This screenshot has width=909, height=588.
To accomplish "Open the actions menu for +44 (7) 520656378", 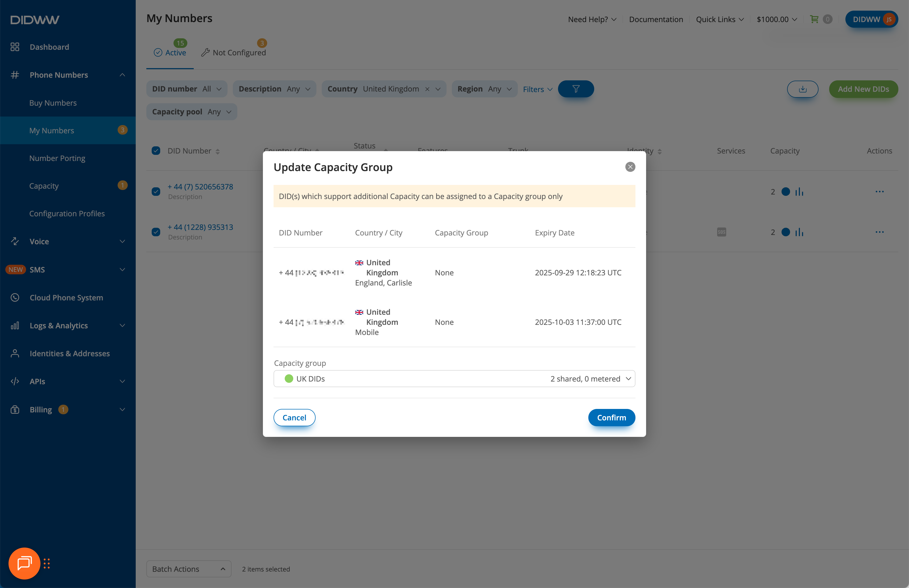I will click(879, 192).
